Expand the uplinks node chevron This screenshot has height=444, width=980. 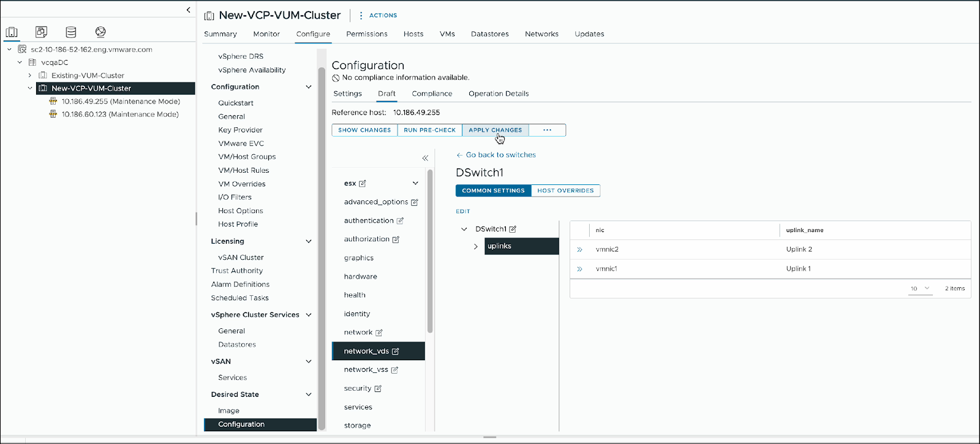(476, 246)
